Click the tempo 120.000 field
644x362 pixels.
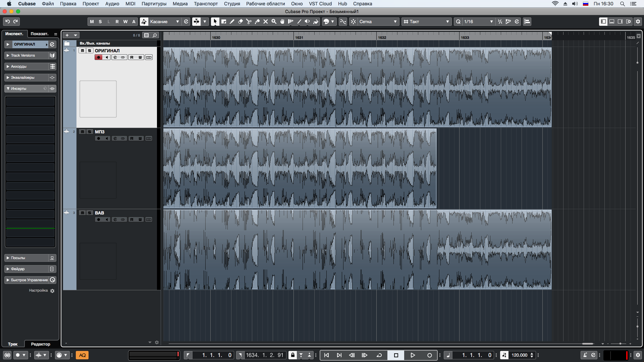(x=519, y=355)
